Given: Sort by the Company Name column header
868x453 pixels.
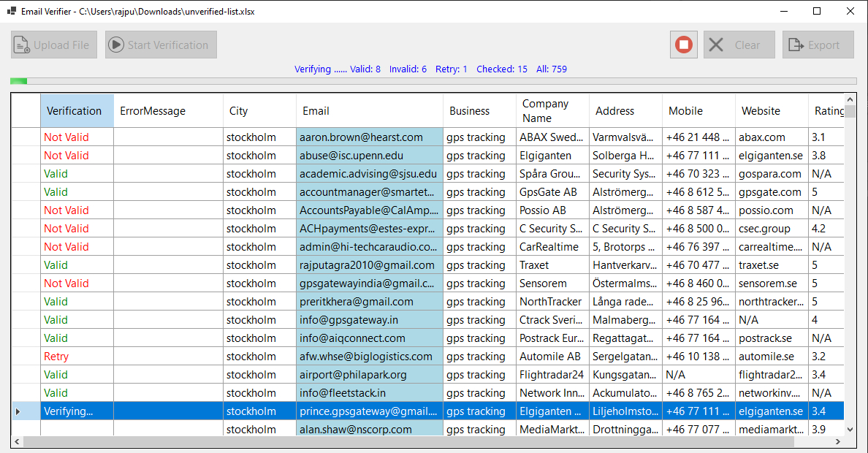Looking at the screenshot, I should (x=552, y=111).
